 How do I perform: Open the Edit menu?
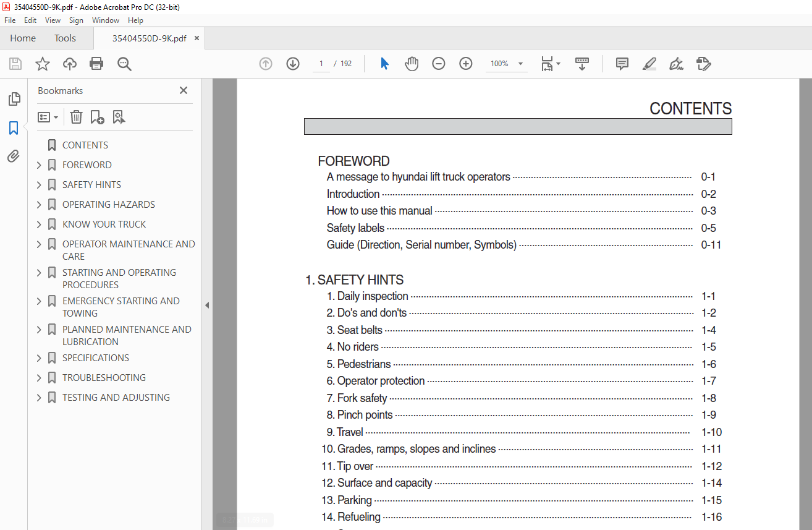30,20
